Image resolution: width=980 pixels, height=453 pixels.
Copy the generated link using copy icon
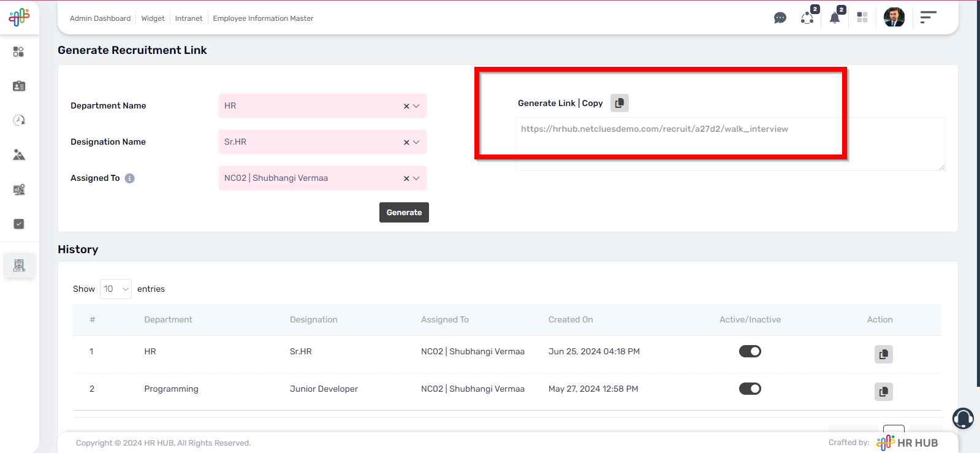(620, 103)
